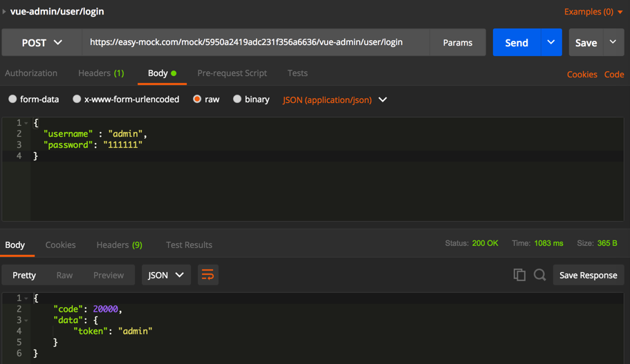Choose x-www-form-urlencoded body type
The width and height of the screenshot is (630, 364).
77,99
